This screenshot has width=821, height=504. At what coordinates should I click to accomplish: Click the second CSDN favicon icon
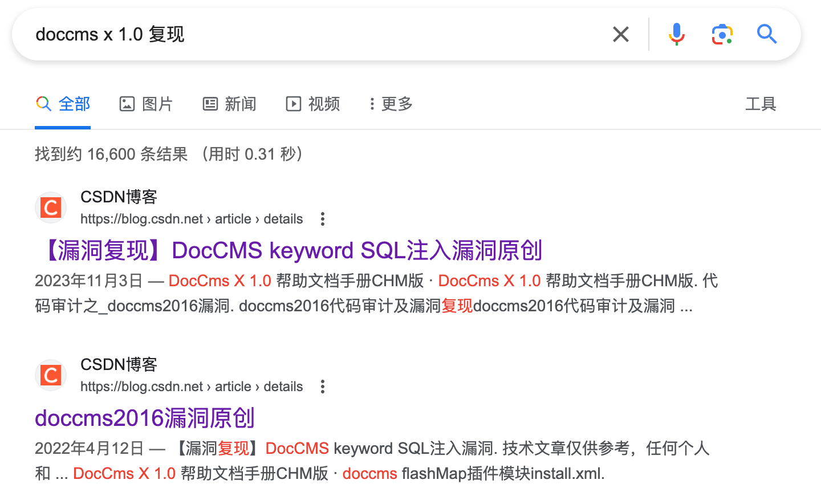tap(51, 375)
